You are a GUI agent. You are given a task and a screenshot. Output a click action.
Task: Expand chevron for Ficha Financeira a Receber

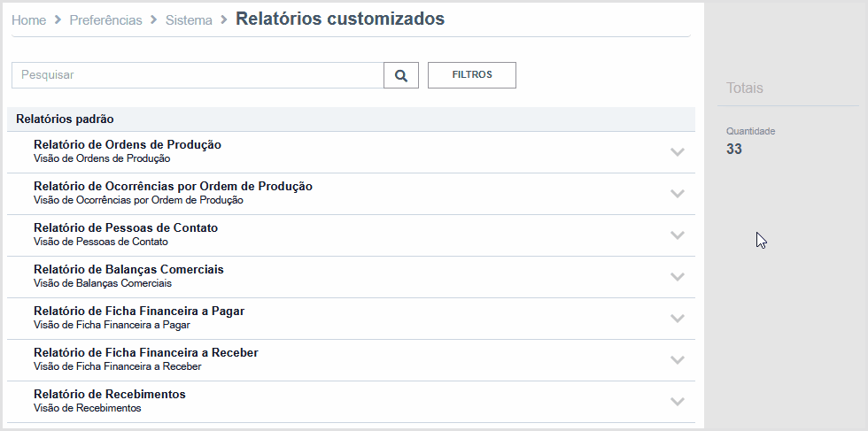[x=677, y=359]
